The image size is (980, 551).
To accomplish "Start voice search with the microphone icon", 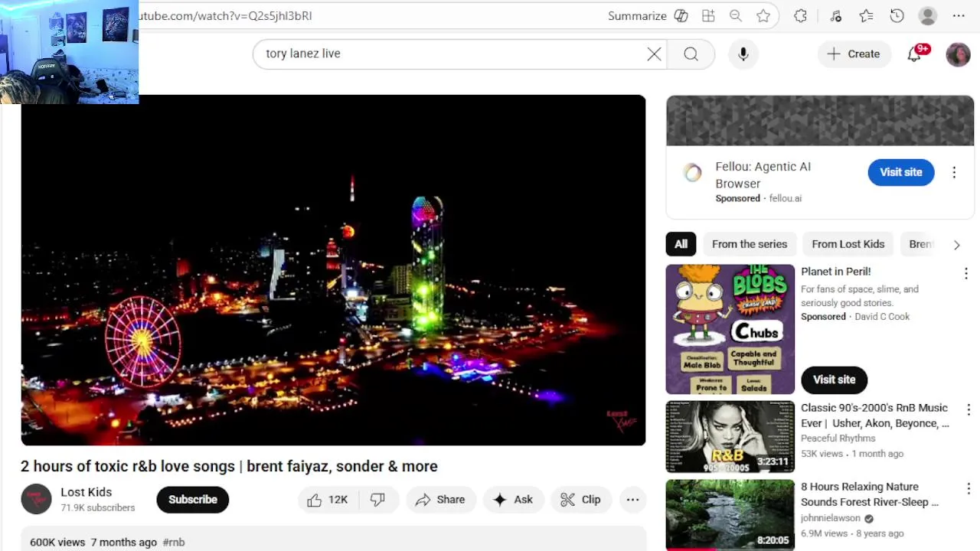I will point(743,54).
